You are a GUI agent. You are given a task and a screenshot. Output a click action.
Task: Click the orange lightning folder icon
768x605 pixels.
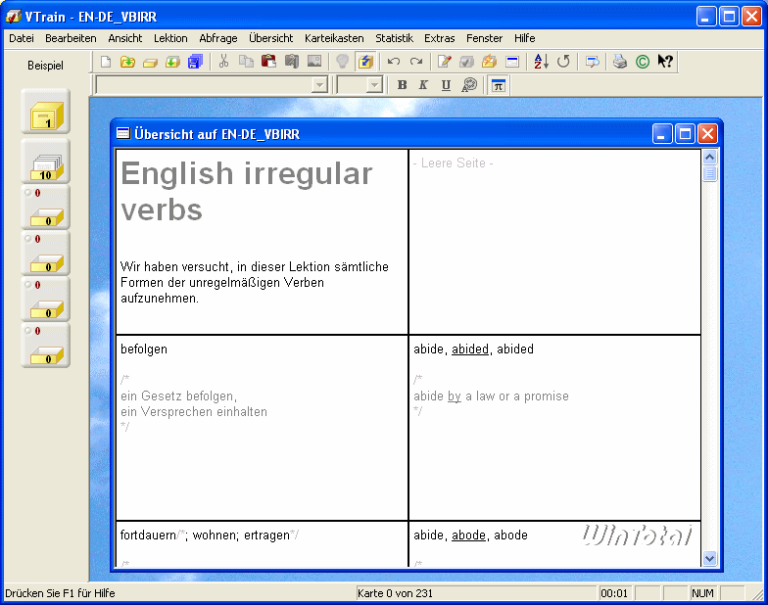tap(489, 62)
